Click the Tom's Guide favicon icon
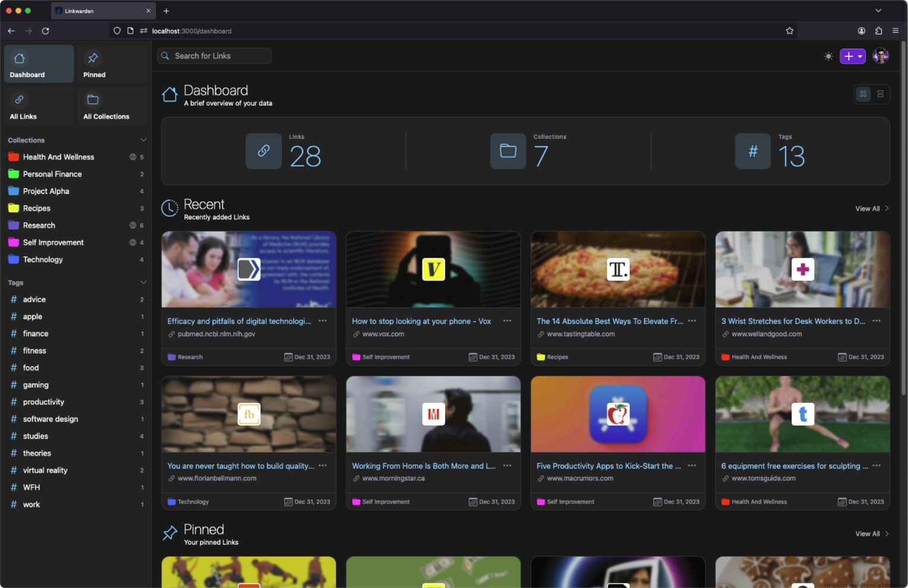The image size is (908, 588). click(803, 414)
